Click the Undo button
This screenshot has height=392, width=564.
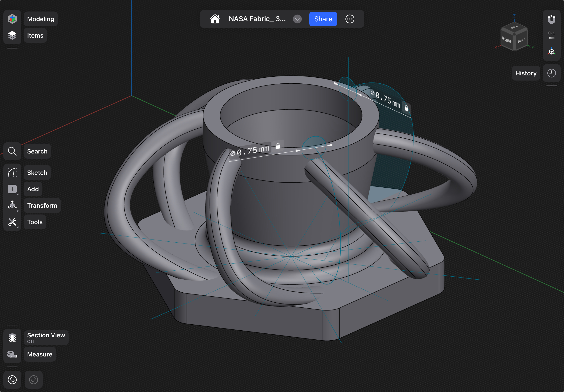(x=12, y=380)
